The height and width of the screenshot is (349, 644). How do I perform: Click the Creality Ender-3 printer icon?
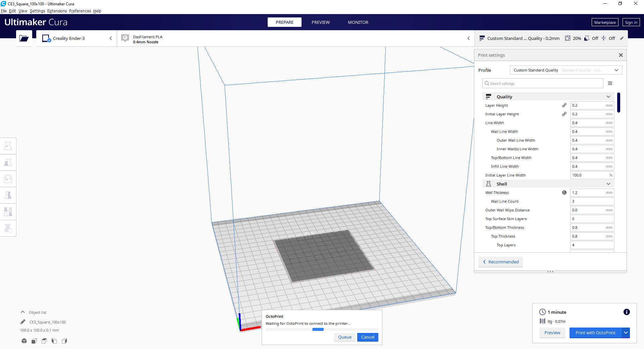point(46,38)
